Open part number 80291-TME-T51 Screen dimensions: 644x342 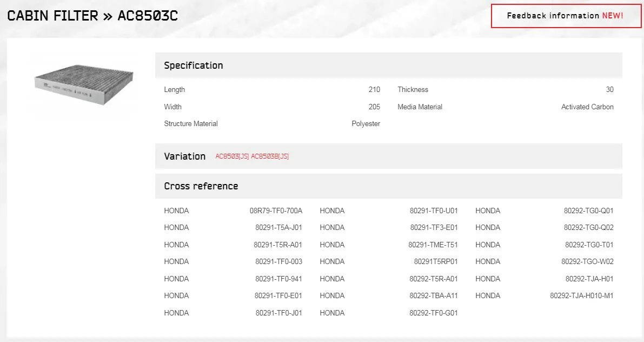coord(433,245)
